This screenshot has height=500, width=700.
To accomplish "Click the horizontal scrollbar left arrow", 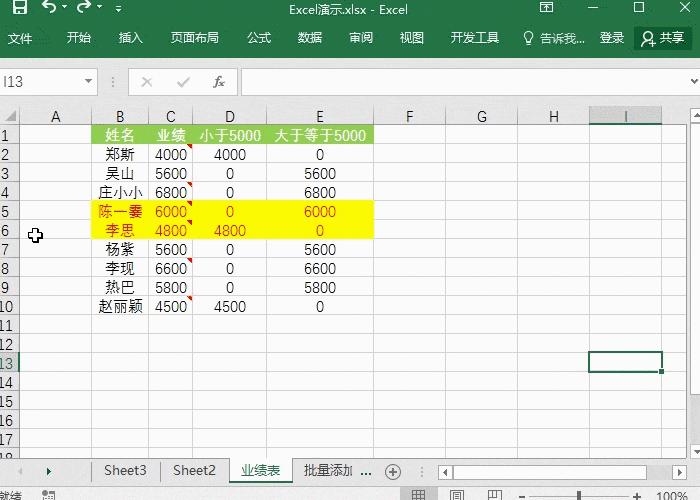I will [x=445, y=472].
